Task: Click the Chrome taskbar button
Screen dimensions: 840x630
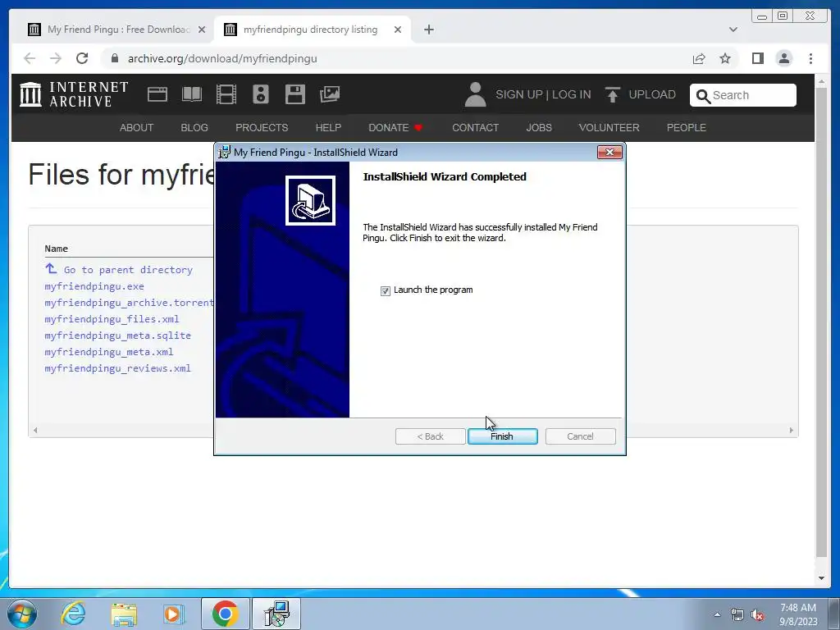Action: pyautogui.click(x=225, y=614)
